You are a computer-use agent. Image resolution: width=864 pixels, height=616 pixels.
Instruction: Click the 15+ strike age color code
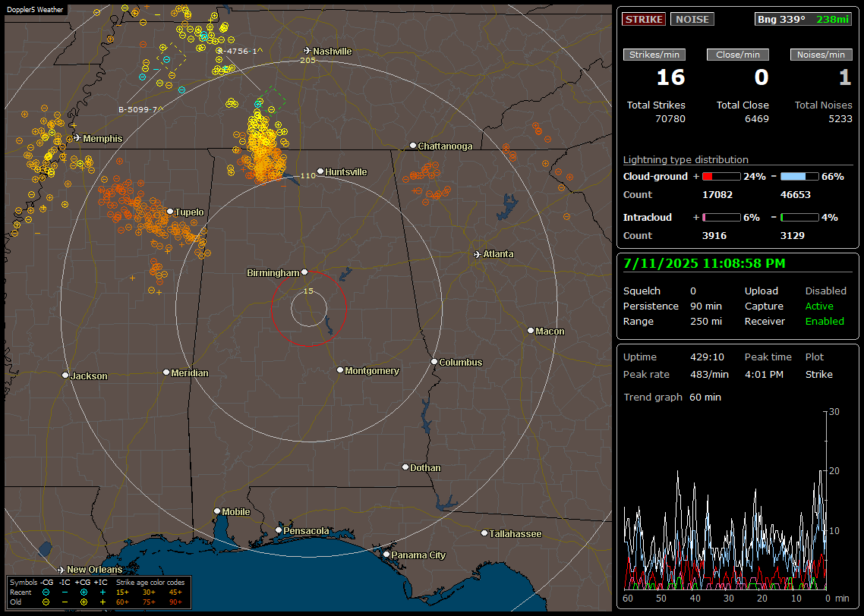(122, 592)
